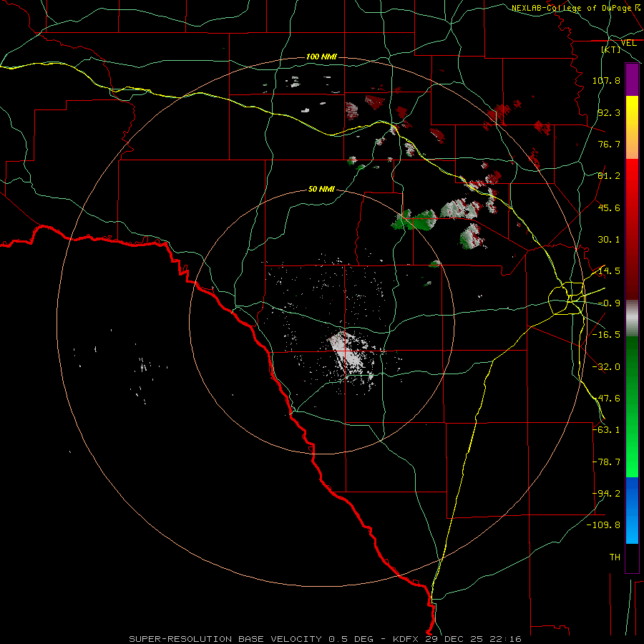The image size is (644, 644).
Task: Click the -63.1 velocity scale value
Action: point(606,430)
